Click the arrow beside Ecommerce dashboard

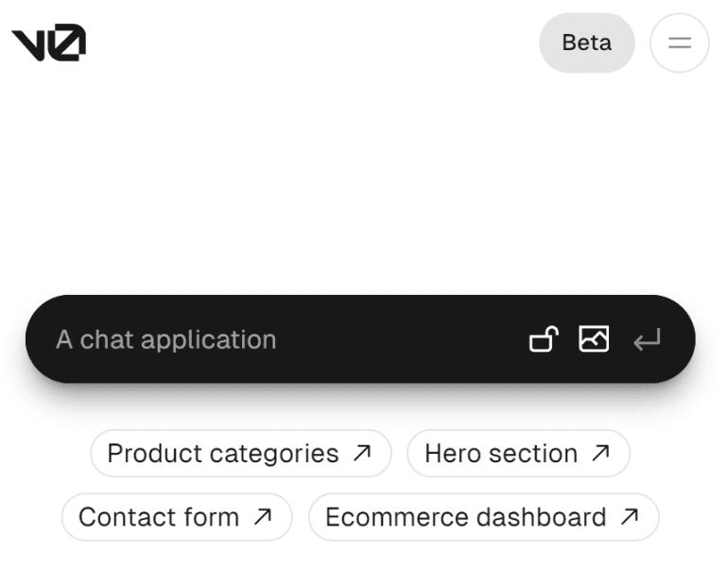coord(630,517)
